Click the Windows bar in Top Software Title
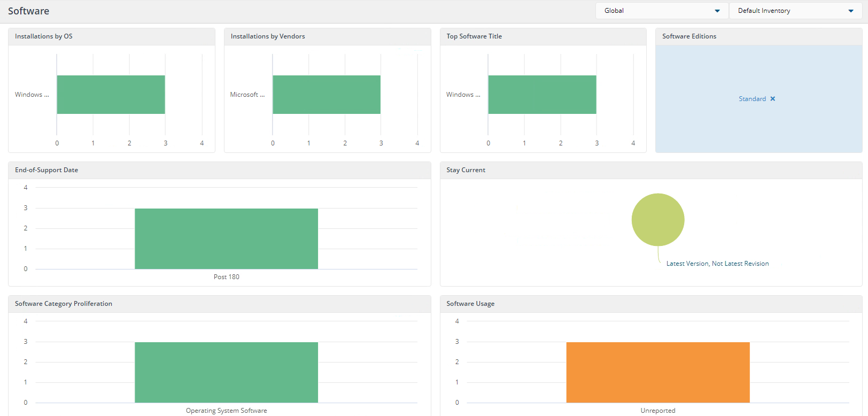 [x=542, y=95]
